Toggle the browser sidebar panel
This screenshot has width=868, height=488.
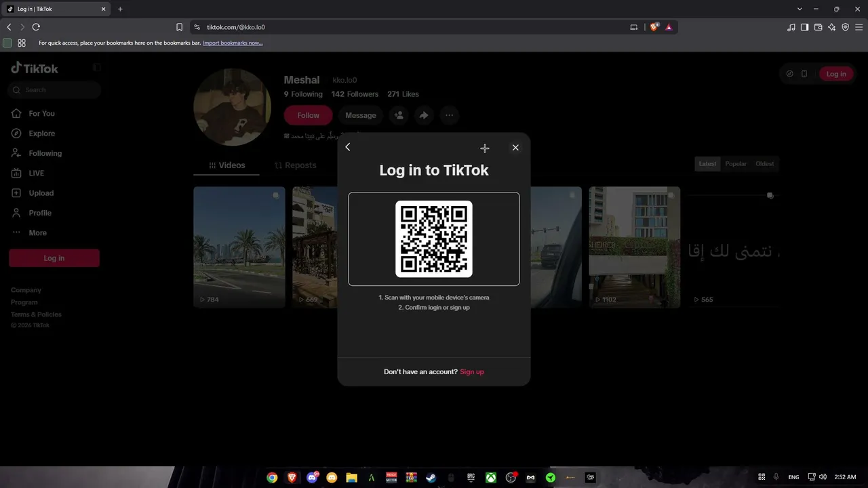point(804,27)
